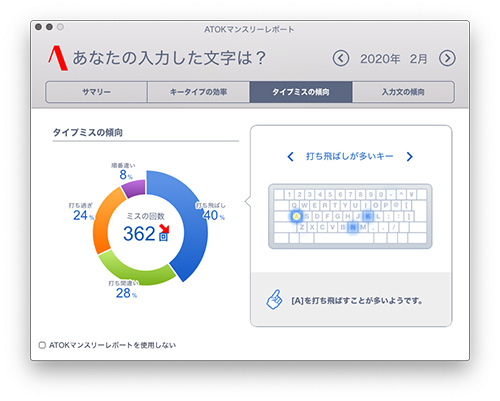Open the 入力文の傾向 tab
The height and width of the screenshot is (401, 500).
(x=403, y=92)
